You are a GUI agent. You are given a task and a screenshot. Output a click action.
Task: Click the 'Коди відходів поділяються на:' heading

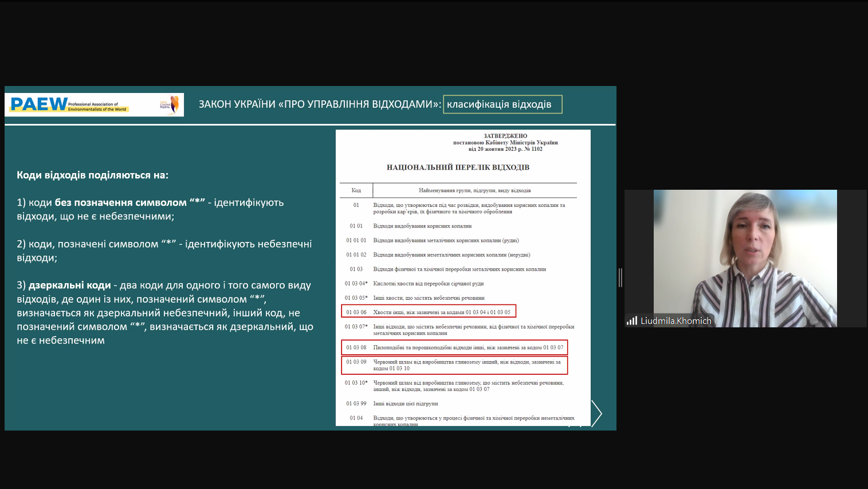click(92, 175)
